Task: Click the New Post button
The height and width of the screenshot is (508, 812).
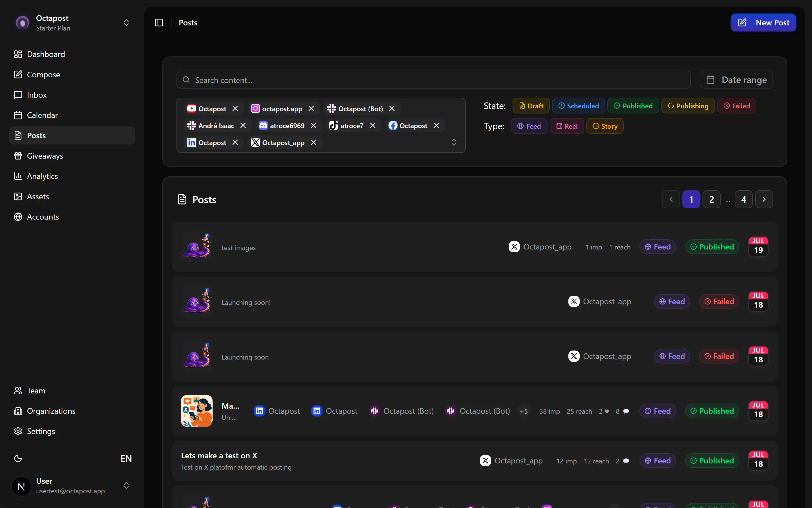Action: pos(763,23)
